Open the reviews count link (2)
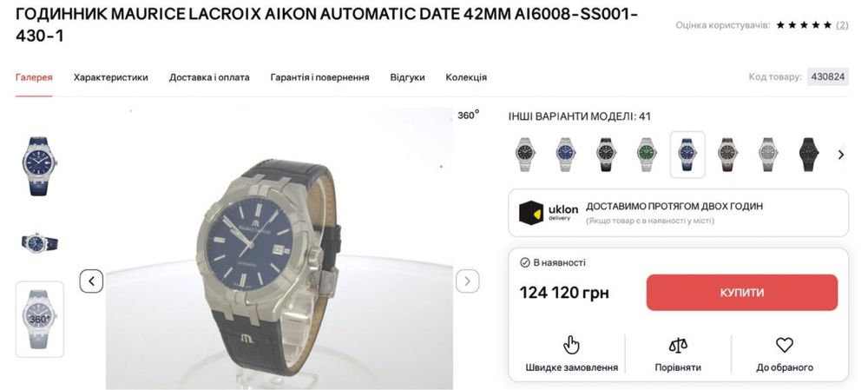This screenshot has width=868, height=390. tap(842, 25)
